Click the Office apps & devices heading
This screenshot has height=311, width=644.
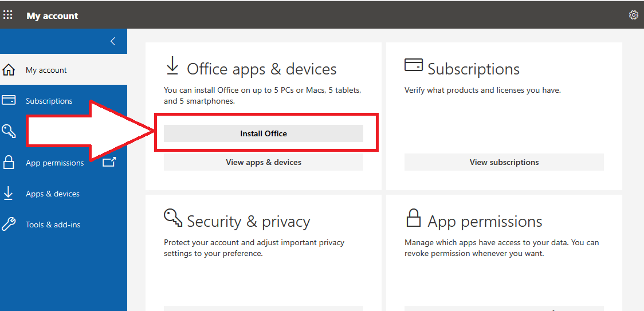pyautogui.click(x=262, y=69)
